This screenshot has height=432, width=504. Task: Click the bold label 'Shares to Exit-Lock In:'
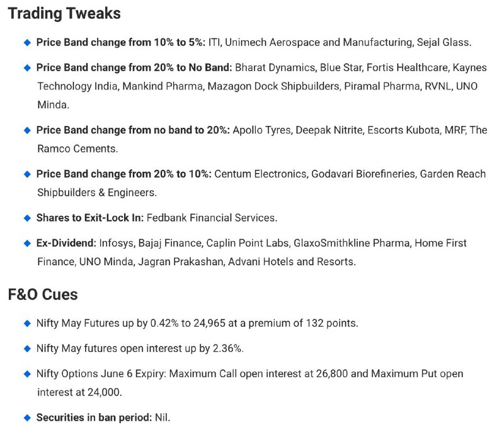coord(90,218)
